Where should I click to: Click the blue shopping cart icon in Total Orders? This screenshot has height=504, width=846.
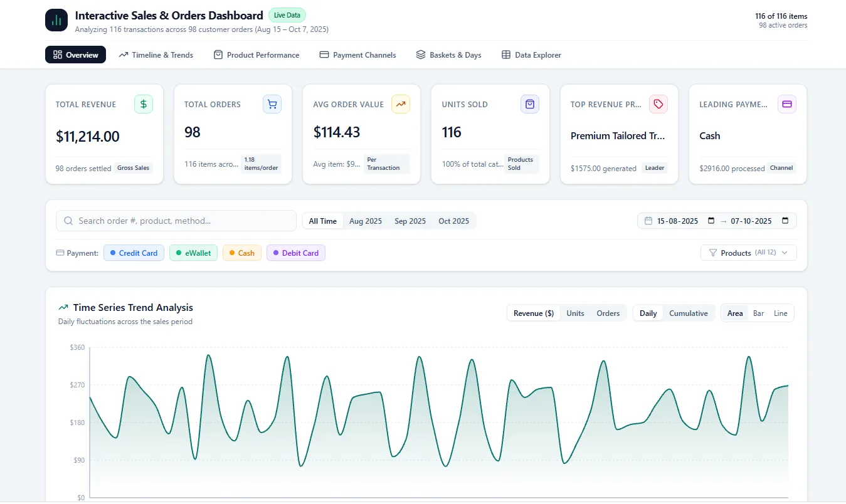click(x=272, y=104)
